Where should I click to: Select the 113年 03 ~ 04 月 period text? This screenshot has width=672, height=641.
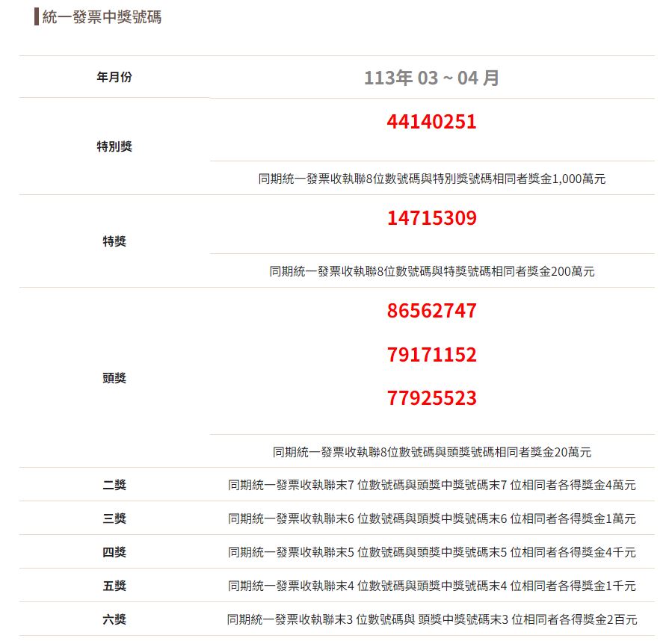point(431,78)
